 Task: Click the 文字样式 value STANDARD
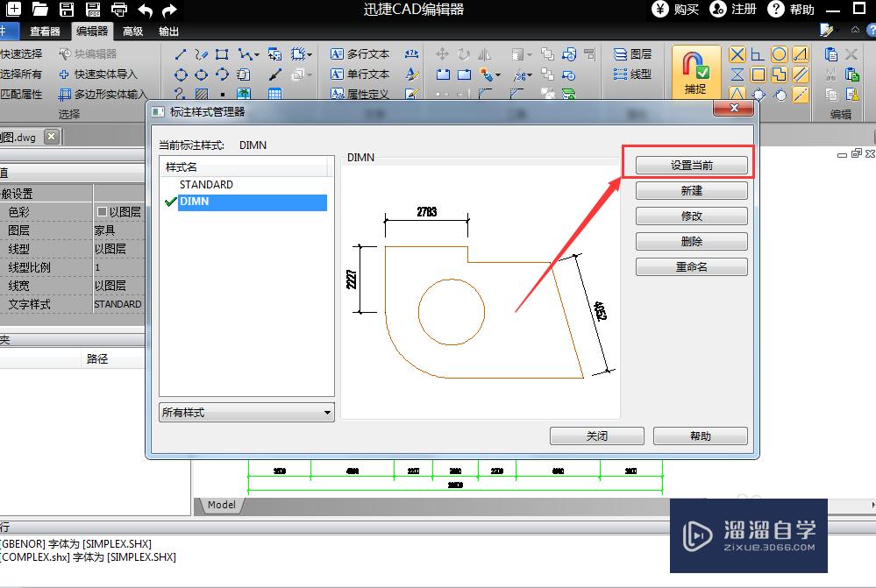118,304
